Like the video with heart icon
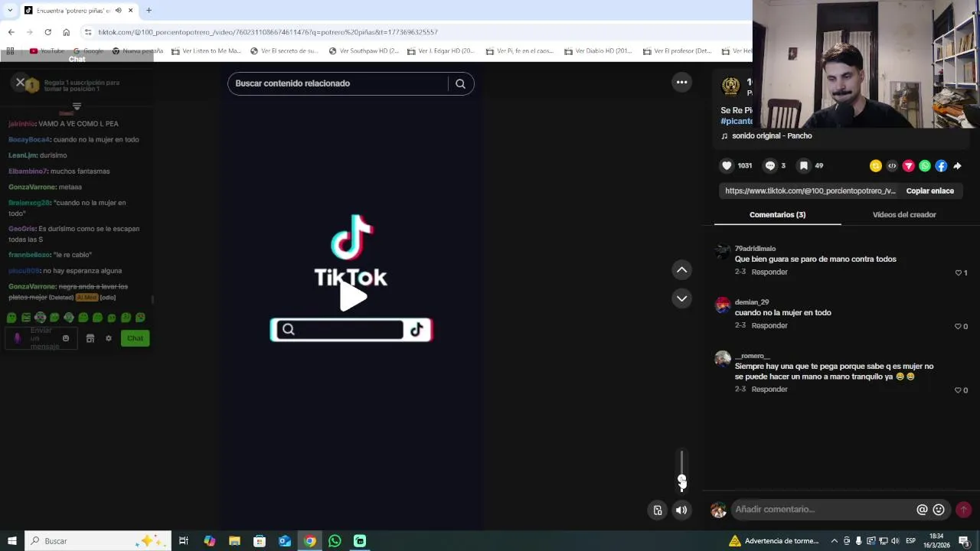This screenshot has height=551, width=980. tap(727, 165)
